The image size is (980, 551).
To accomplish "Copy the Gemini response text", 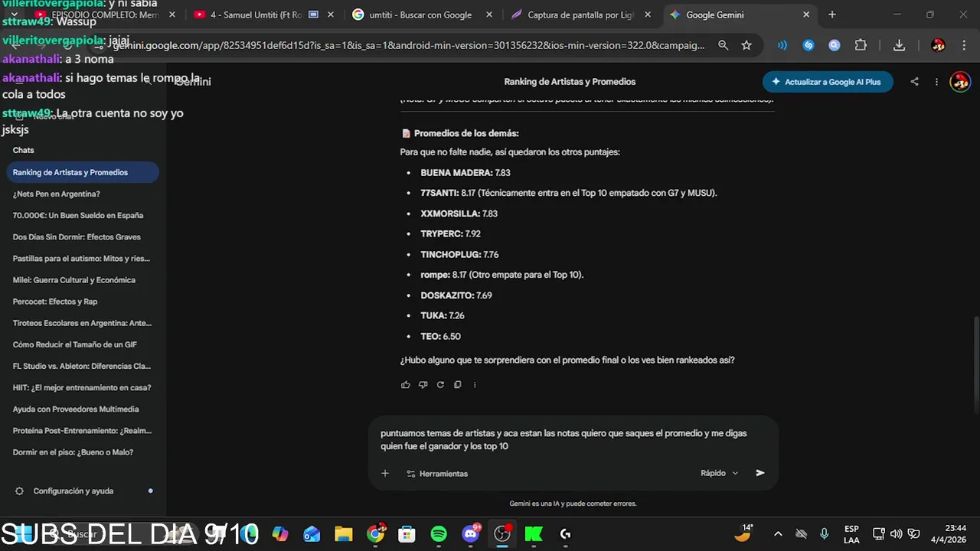I will [458, 385].
